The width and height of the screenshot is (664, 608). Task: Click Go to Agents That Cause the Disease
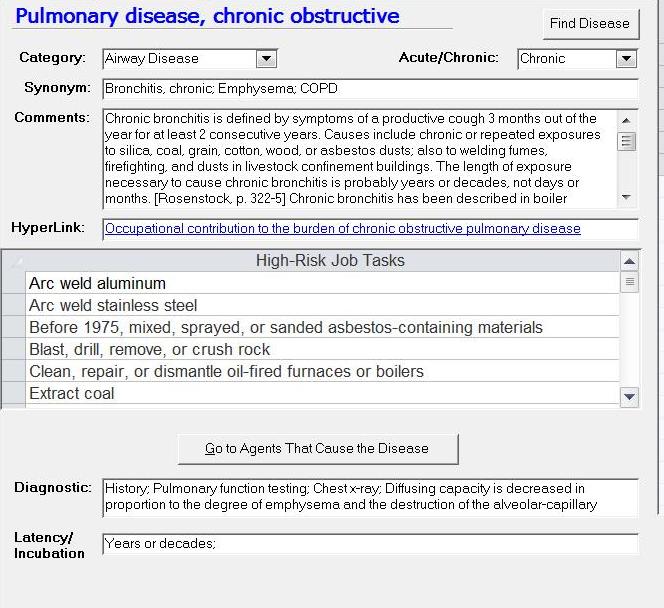tap(317, 449)
